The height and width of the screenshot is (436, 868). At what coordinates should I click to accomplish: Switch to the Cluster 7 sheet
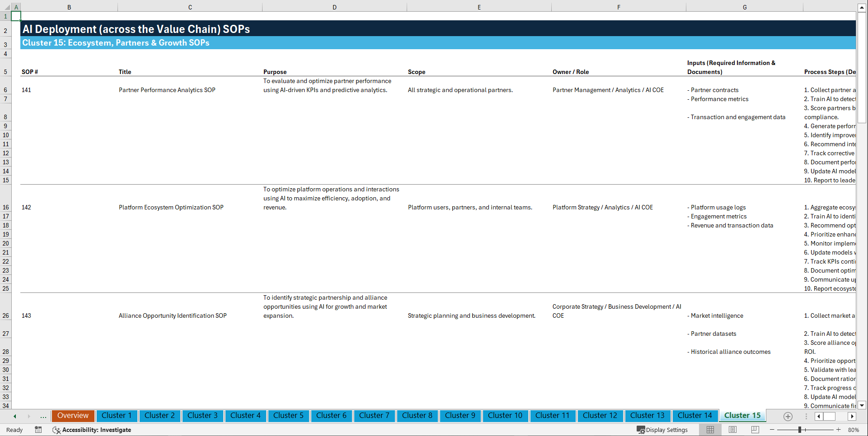(374, 416)
